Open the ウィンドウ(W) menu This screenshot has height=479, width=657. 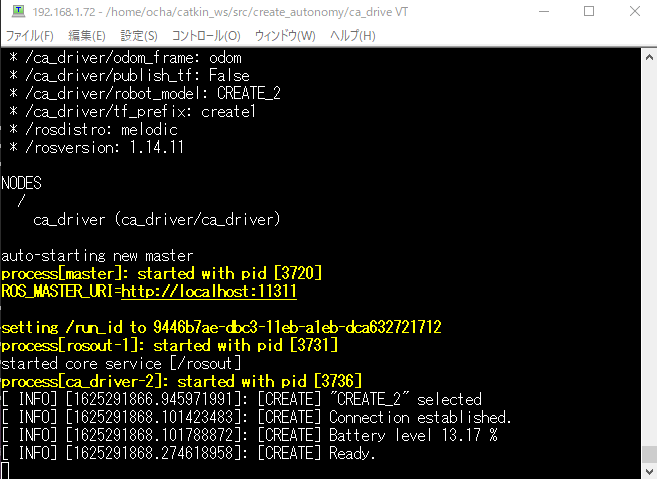point(284,36)
